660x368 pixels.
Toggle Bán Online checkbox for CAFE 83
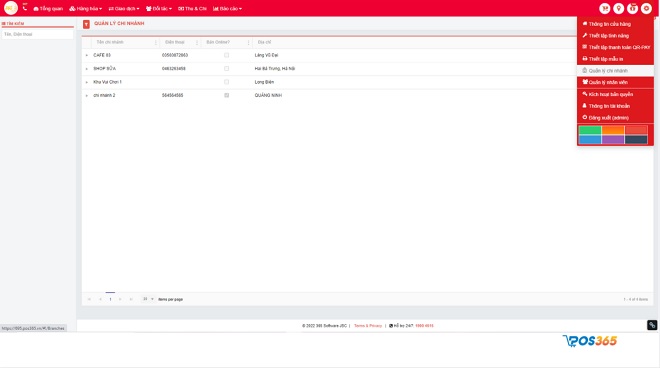pyautogui.click(x=226, y=55)
